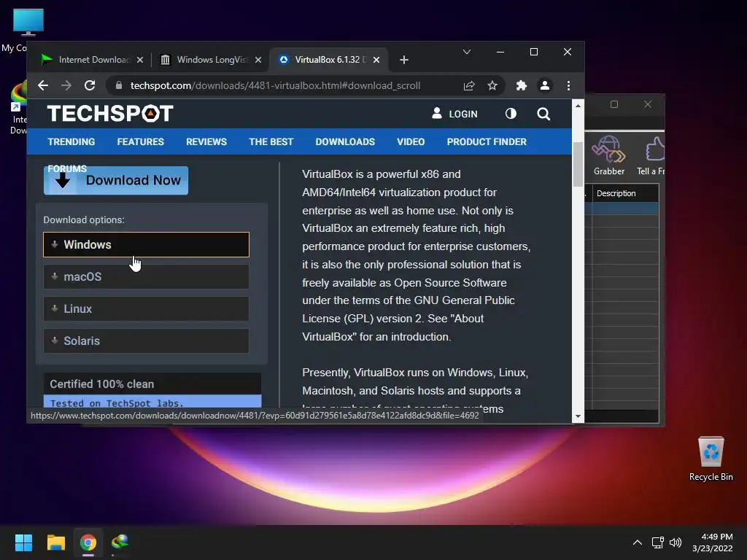Viewport: 747px width, 560px height.
Task: Reload the TechSpot page
Action: (x=90, y=86)
